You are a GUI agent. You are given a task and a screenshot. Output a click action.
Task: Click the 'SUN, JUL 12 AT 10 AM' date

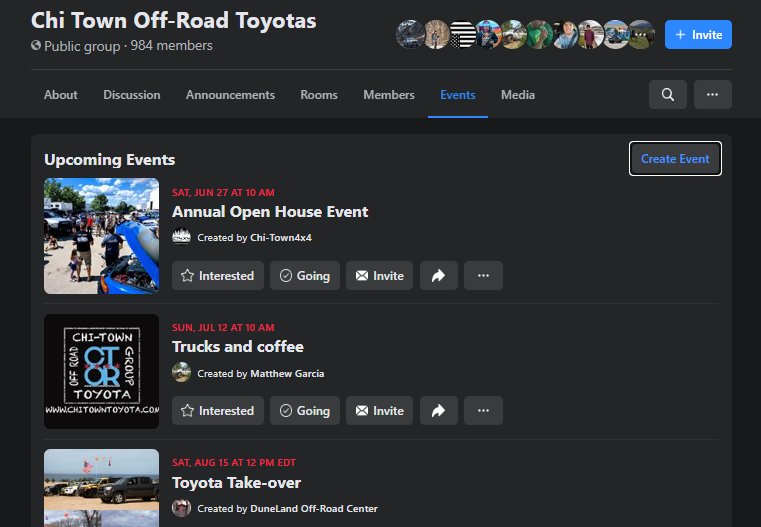click(x=223, y=328)
